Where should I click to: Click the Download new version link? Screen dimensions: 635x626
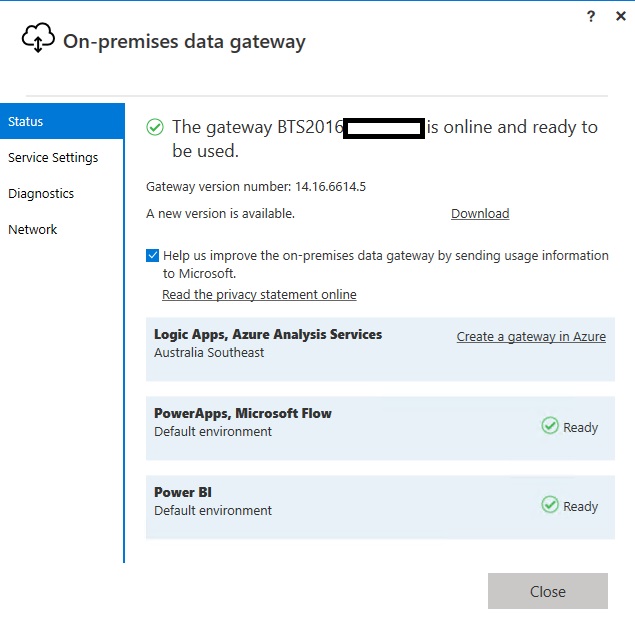click(x=480, y=213)
